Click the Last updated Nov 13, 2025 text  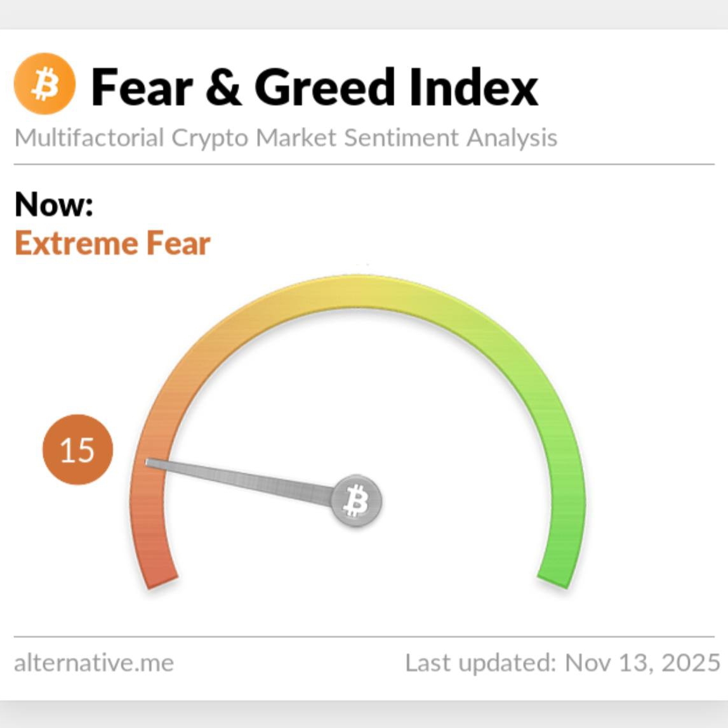562,663
